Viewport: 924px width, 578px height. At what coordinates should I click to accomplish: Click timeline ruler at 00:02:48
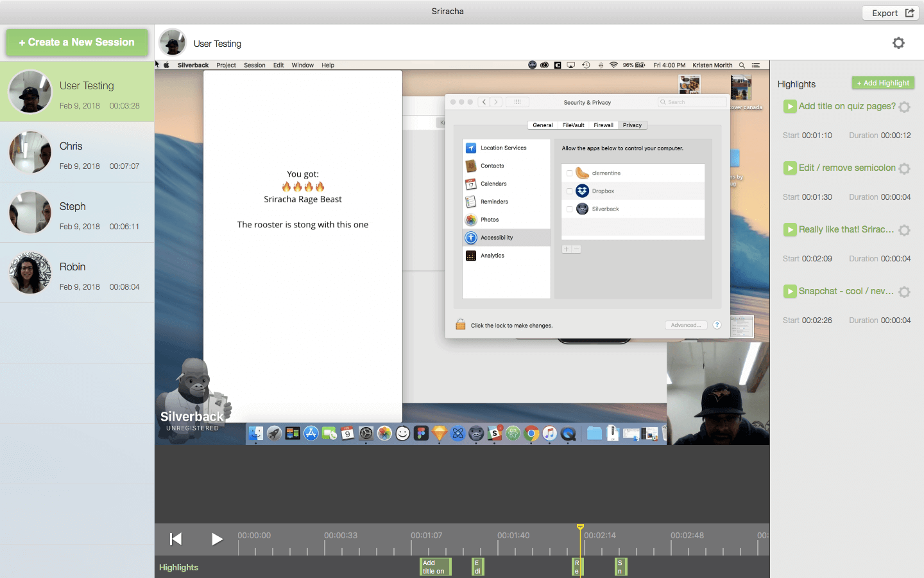[687, 536]
